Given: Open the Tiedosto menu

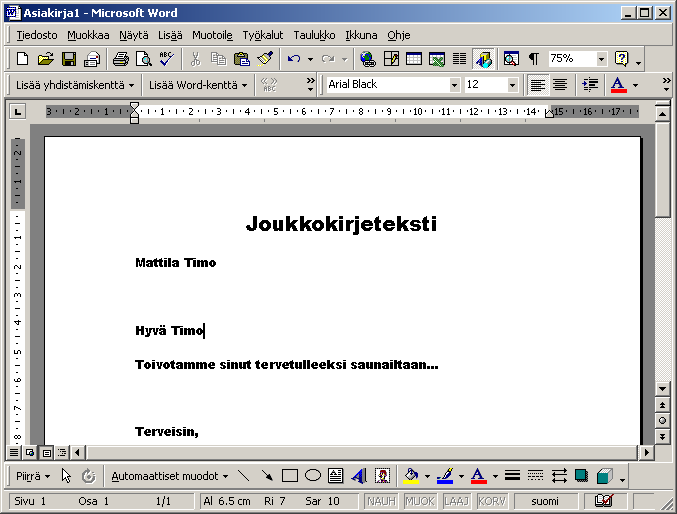Looking at the screenshot, I should pos(37,35).
